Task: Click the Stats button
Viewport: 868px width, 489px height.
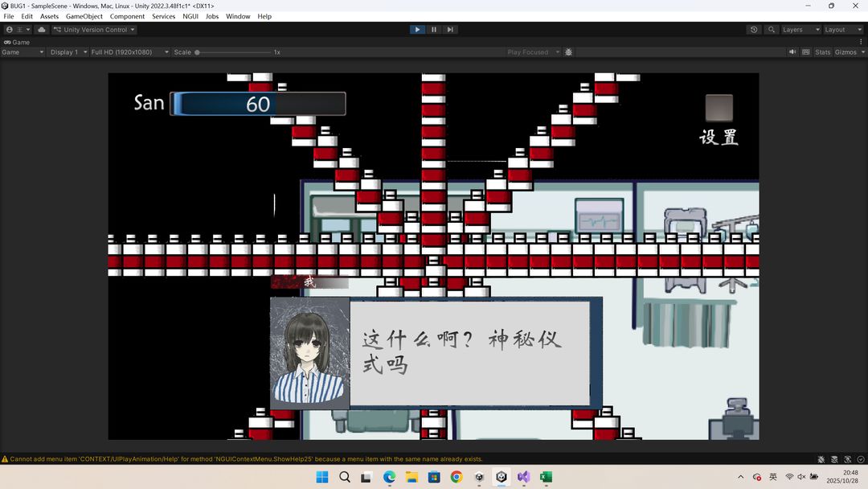Action: [x=822, y=51]
